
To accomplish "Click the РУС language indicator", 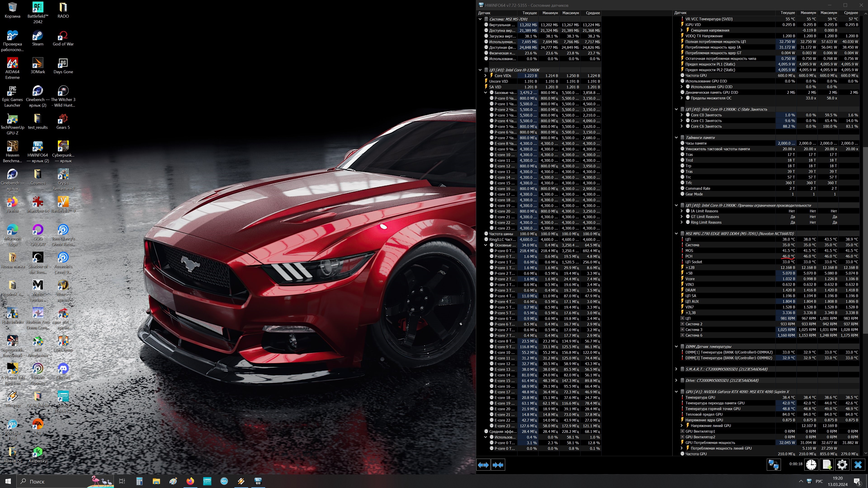I will pyautogui.click(x=819, y=481).
